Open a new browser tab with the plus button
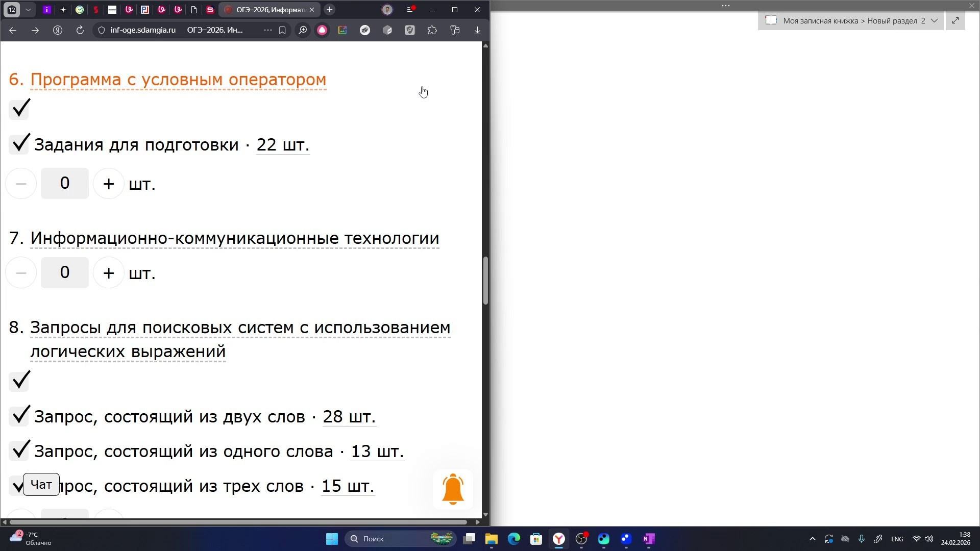 329,9
